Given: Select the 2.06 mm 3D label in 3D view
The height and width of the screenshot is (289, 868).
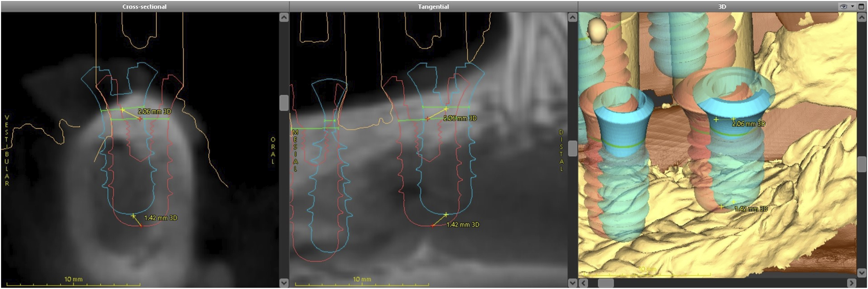Looking at the screenshot, I should coord(748,124).
